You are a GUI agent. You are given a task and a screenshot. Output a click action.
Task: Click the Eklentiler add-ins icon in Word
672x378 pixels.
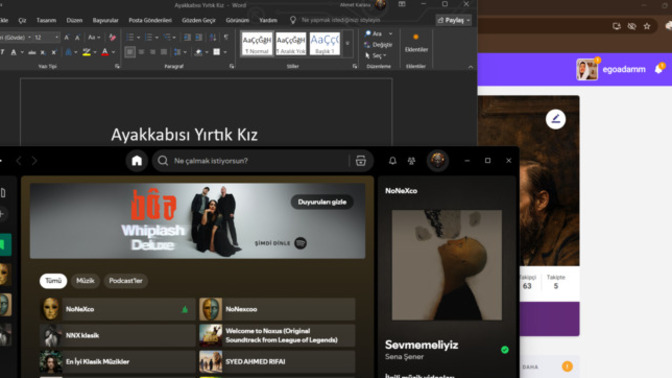[416, 43]
